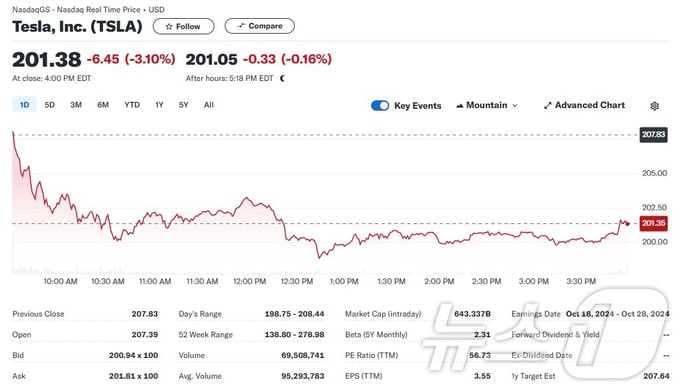This screenshot has width=680, height=391.
Task: Show the YTD chart range
Action: (132, 104)
